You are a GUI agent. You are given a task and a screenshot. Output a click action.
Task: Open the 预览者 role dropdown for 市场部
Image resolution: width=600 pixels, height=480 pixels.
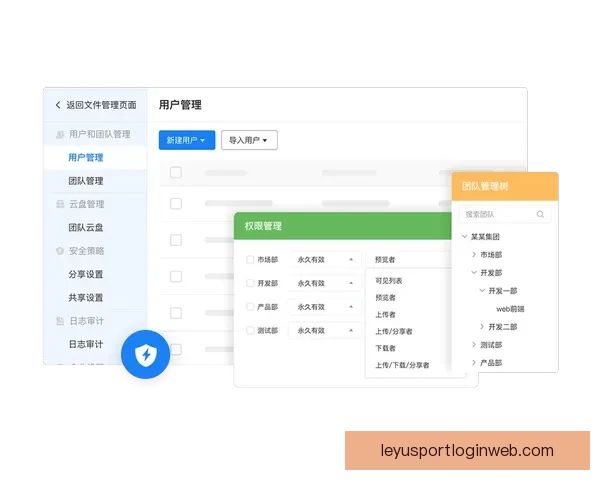pyautogui.click(x=408, y=260)
